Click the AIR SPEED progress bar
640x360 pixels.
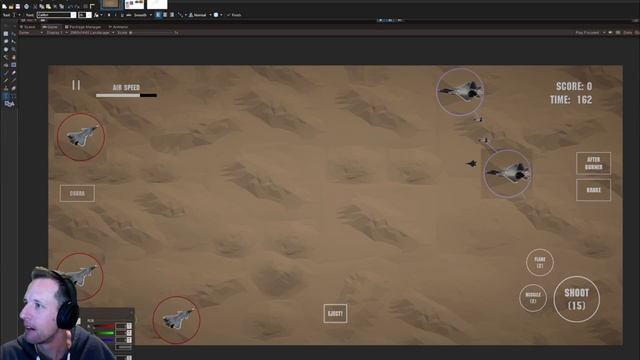(127, 95)
